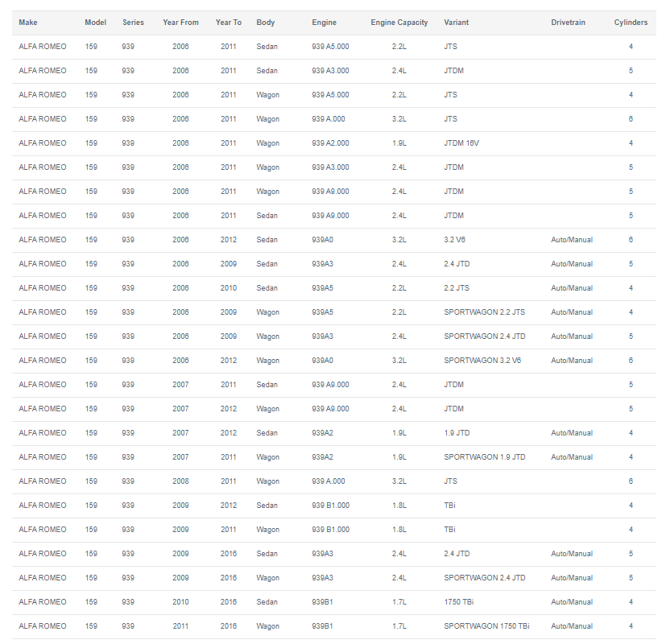Click Year From 2011 in the last row
Screen dimensions: 666x644
(x=180, y=626)
